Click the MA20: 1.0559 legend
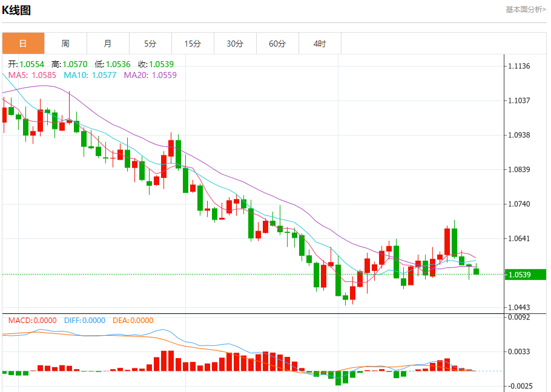 (150, 75)
